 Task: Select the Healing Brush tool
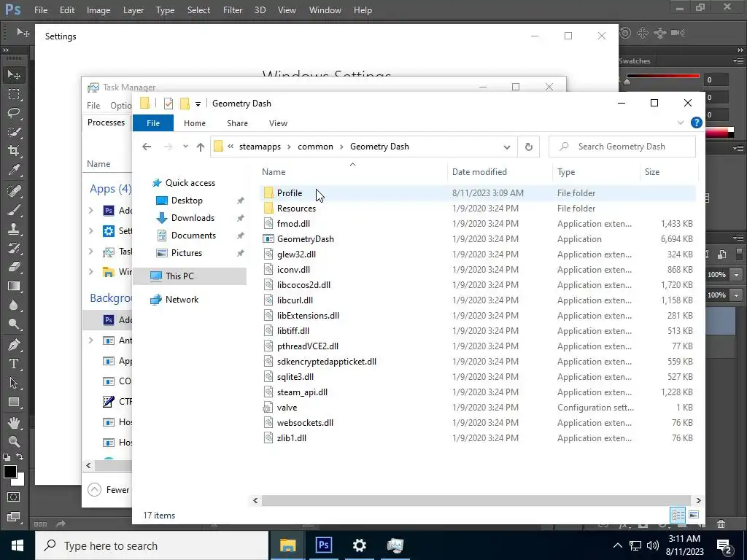[14, 191]
